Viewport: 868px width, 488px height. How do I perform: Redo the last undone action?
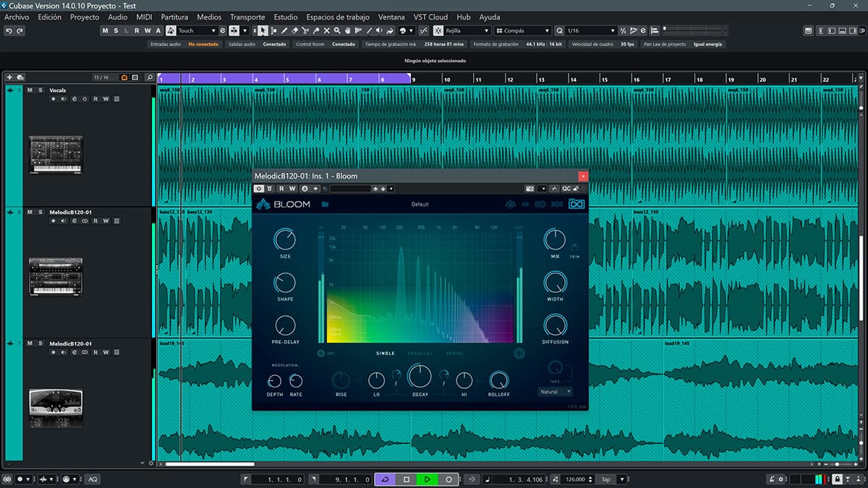[20, 31]
